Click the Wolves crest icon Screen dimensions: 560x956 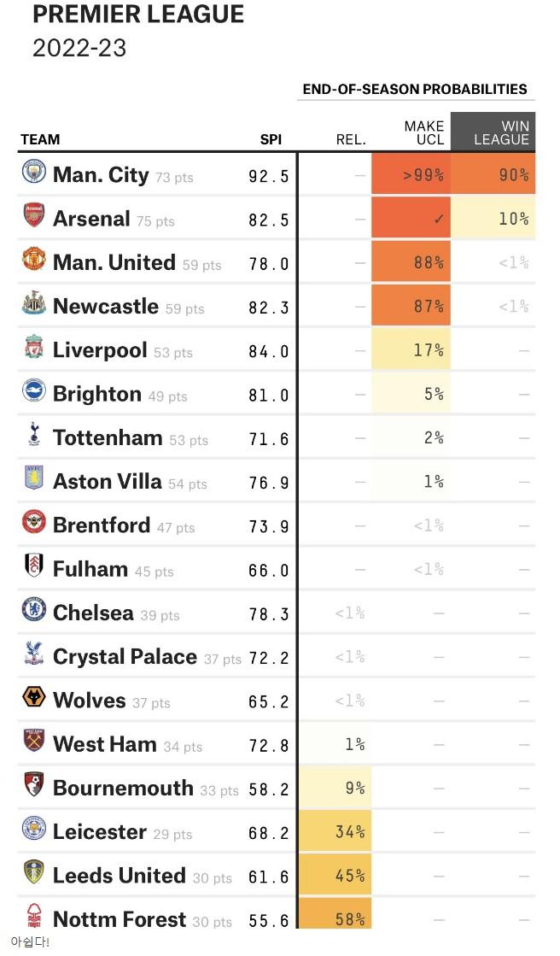(34, 697)
